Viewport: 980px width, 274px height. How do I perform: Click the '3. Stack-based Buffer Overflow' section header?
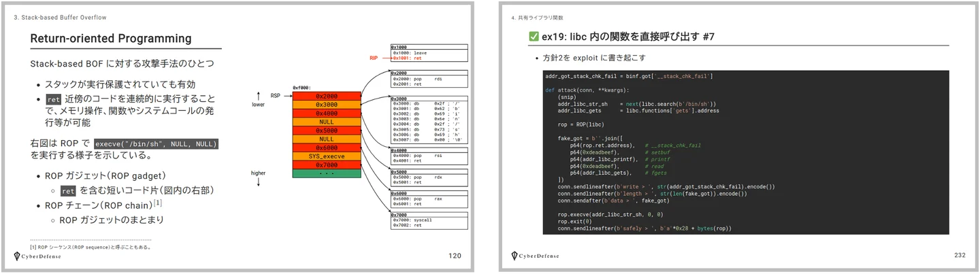click(x=60, y=17)
